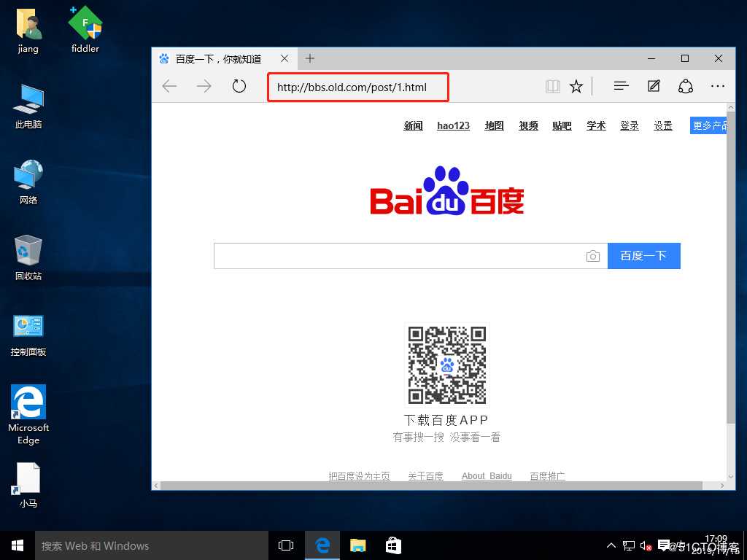Screen dimensions: 747x560
Task: Click the camera image search icon
Action: pyautogui.click(x=592, y=256)
